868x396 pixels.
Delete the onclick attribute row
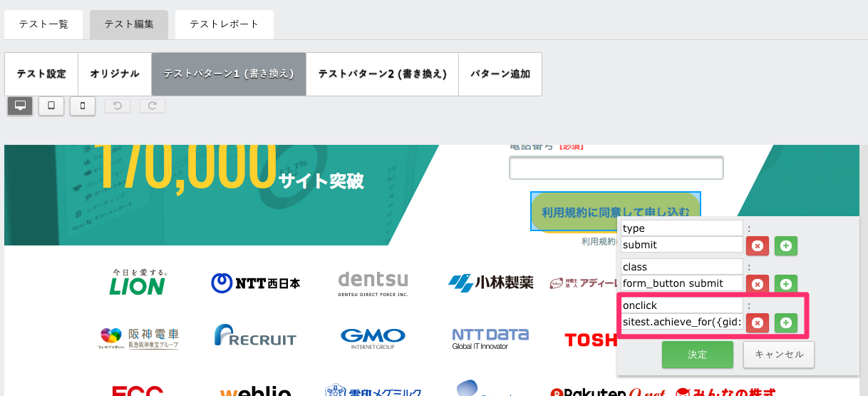757,323
